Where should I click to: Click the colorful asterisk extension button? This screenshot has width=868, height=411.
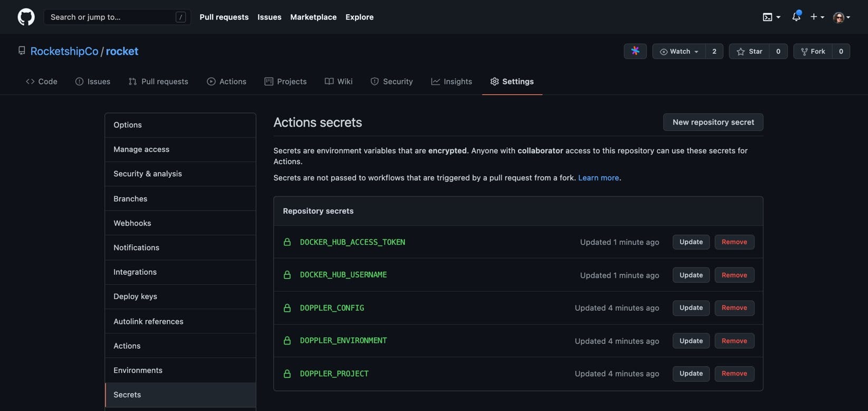tap(635, 51)
